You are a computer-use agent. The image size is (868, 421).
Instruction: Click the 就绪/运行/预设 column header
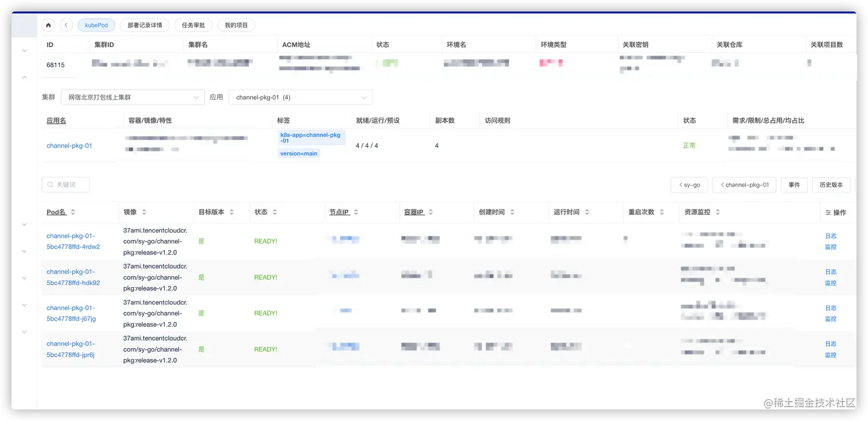click(378, 121)
